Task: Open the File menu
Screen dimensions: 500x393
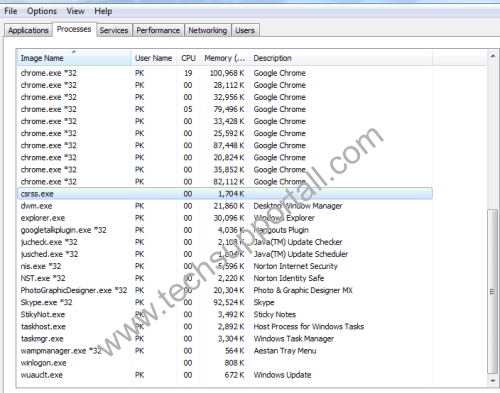Action: tap(10, 11)
